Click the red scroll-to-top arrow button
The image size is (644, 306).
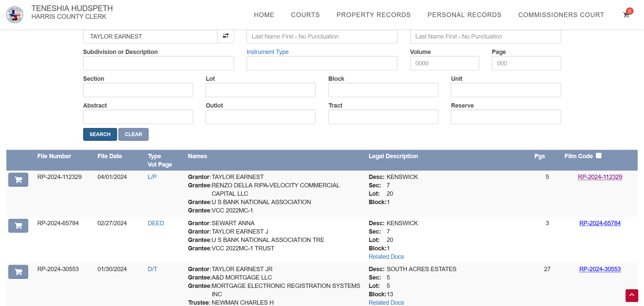click(632, 296)
